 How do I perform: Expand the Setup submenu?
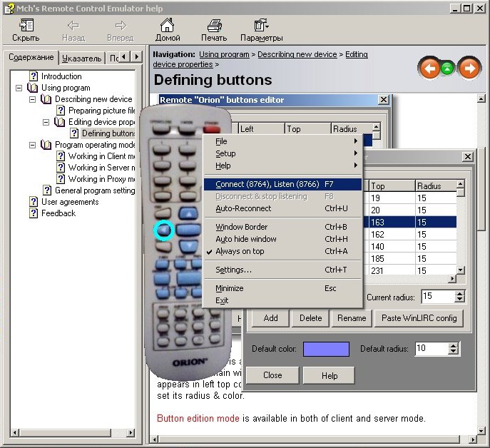283,153
